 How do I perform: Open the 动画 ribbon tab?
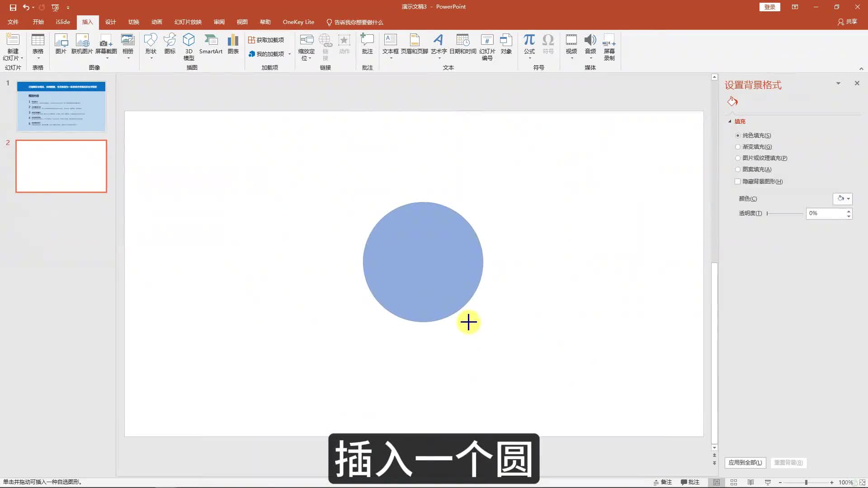click(x=156, y=22)
